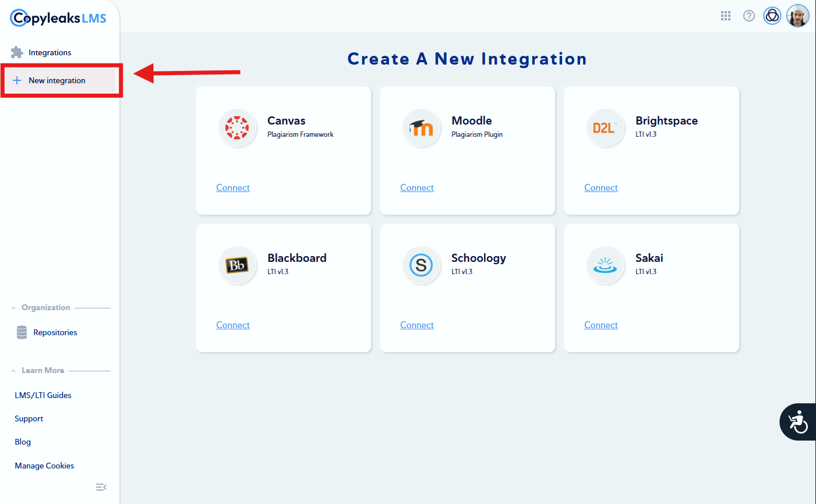Click Connect under Sakai

coord(601,325)
